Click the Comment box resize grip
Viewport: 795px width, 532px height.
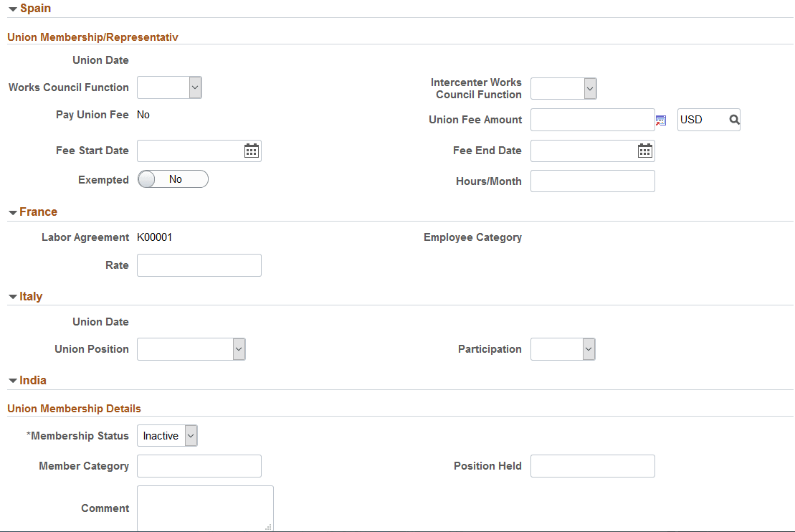(268, 527)
